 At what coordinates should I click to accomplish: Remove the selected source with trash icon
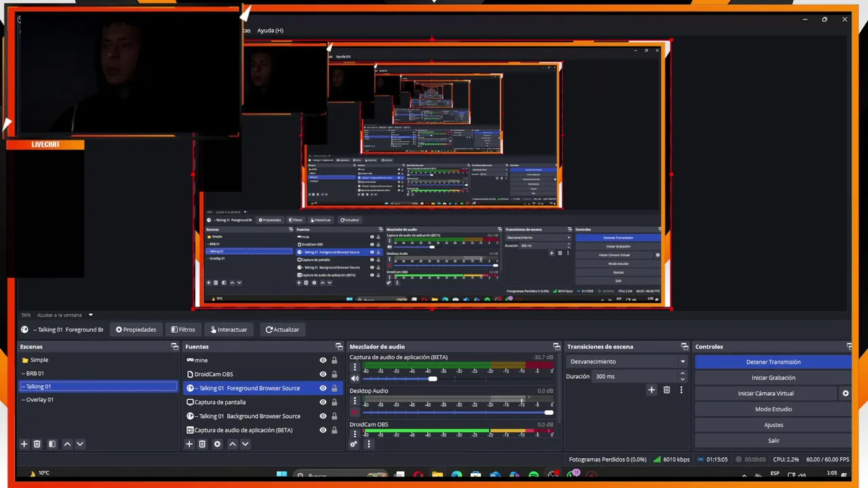click(202, 444)
